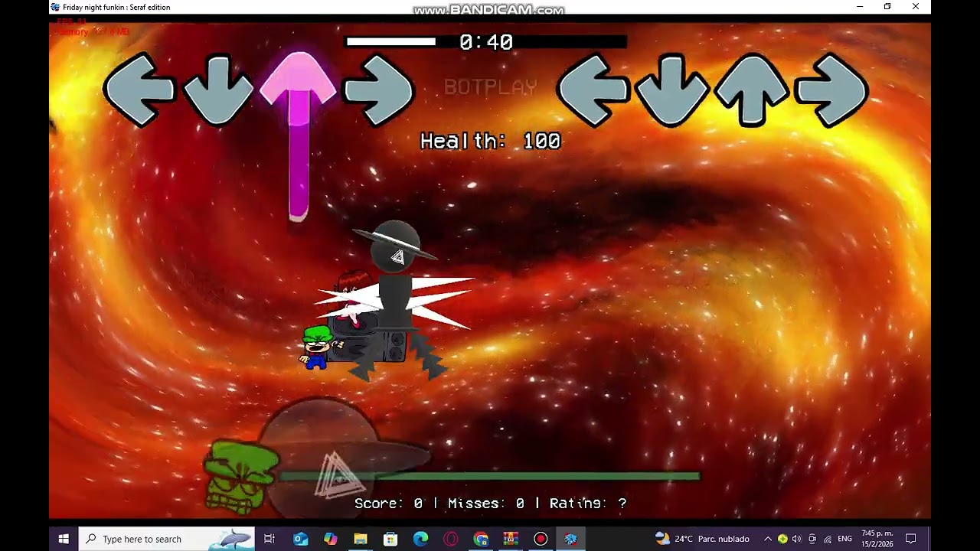Switch the ENG input language indicator
Viewport: 980px width, 551px height.
845,539
